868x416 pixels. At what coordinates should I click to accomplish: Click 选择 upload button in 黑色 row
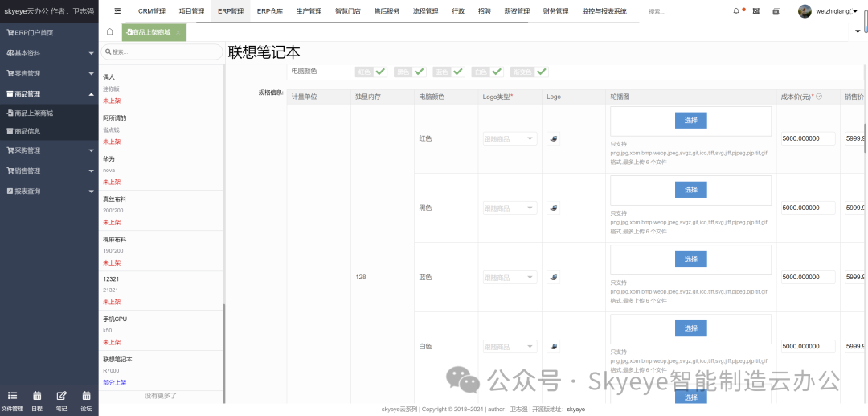coord(691,189)
